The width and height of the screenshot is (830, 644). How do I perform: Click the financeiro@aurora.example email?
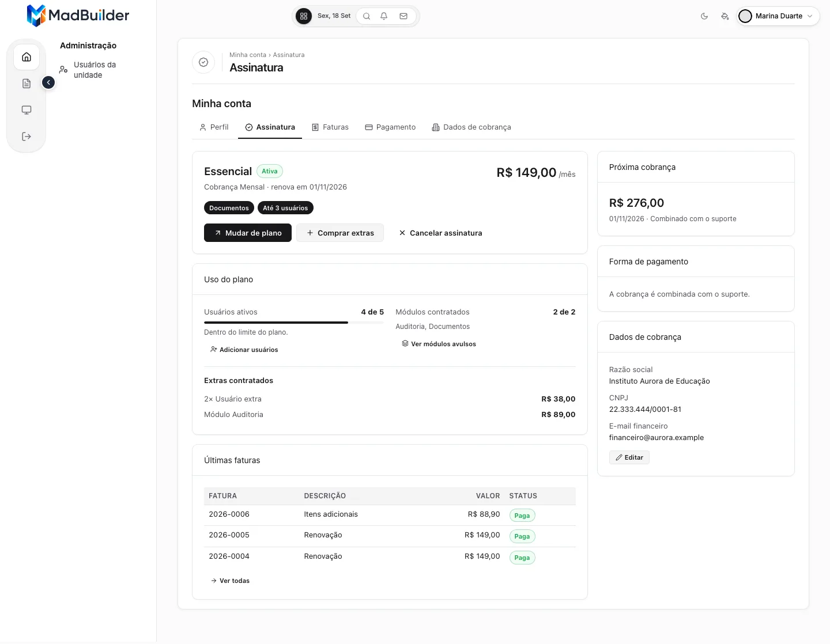pyautogui.click(x=657, y=438)
